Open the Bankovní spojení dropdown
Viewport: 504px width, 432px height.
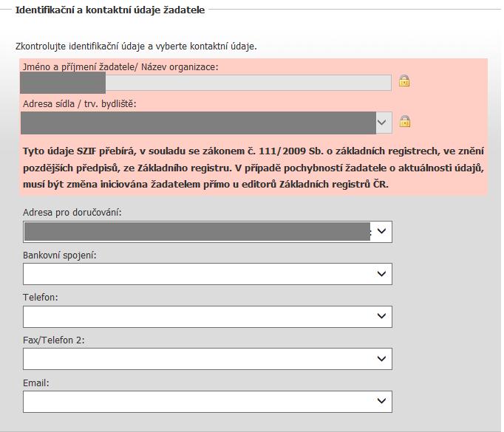tap(208, 274)
